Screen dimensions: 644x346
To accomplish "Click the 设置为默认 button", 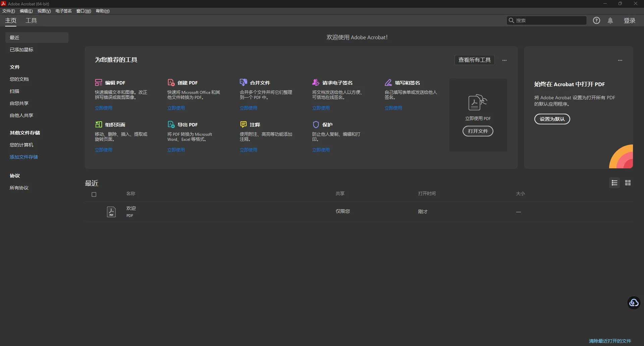I will pyautogui.click(x=552, y=119).
